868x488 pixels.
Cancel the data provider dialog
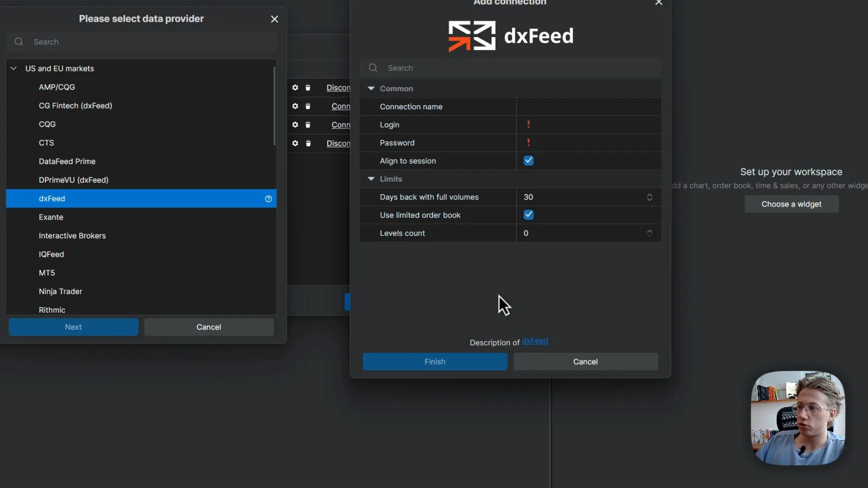[x=209, y=327]
